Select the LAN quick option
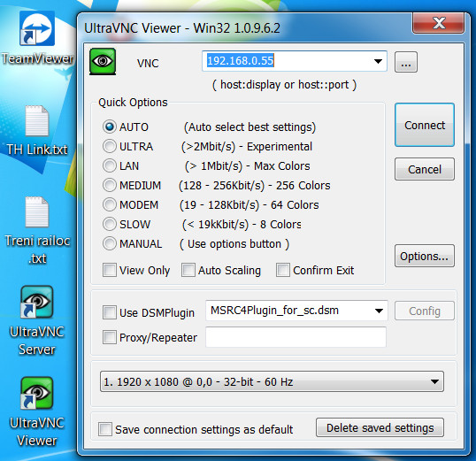 110,165
